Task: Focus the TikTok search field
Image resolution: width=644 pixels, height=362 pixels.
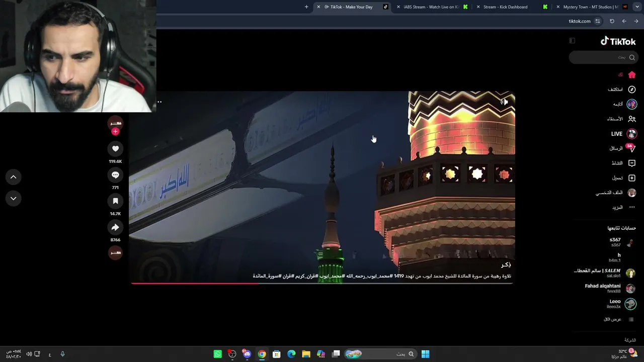Action: (x=603, y=57)
